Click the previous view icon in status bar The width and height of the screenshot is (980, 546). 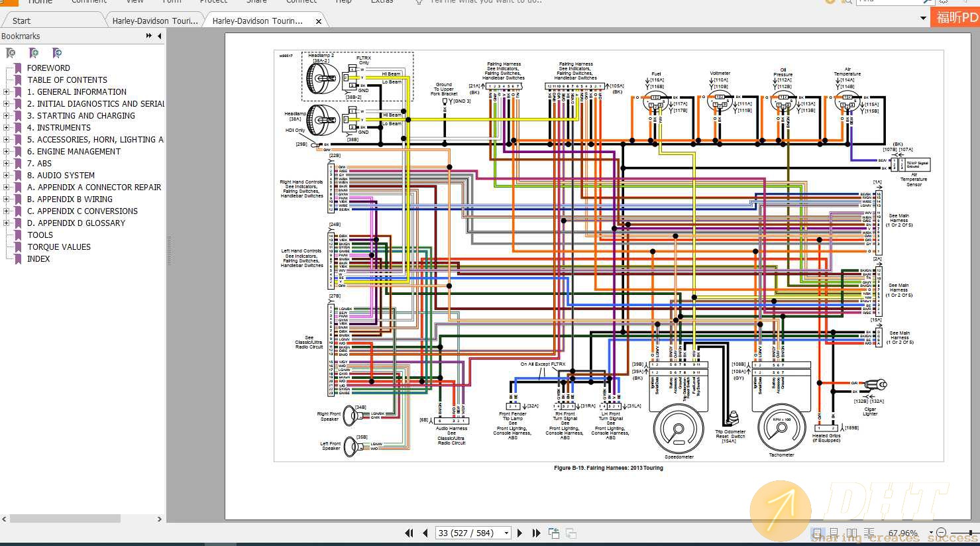click(x=554, y=533)
